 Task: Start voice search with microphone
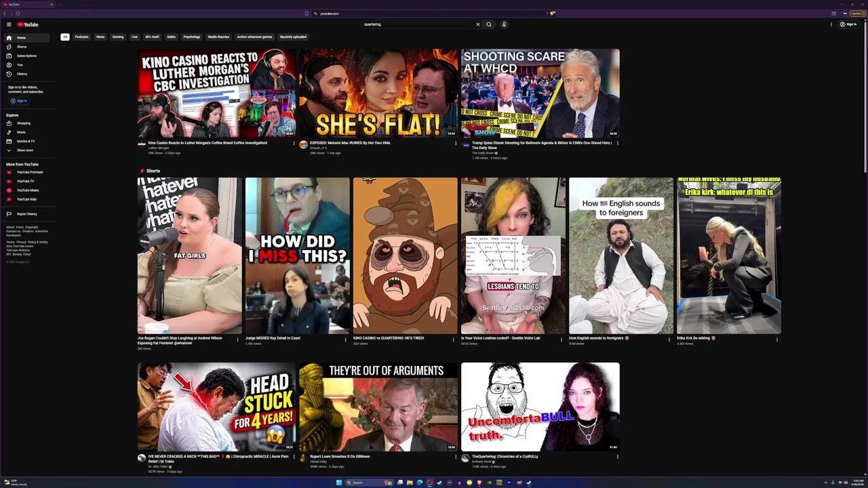click(504, 24)
